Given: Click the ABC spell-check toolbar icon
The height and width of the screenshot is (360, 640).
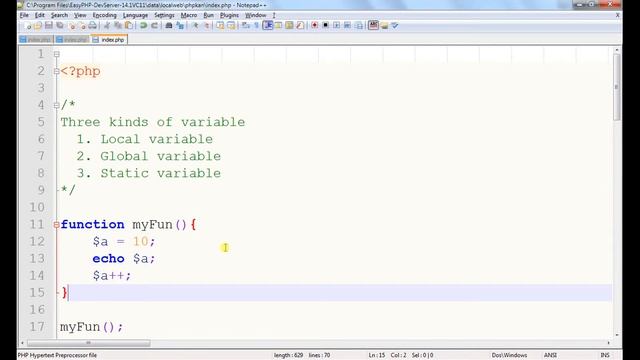Looking at the screenshot, I should (x=373, y=25).
